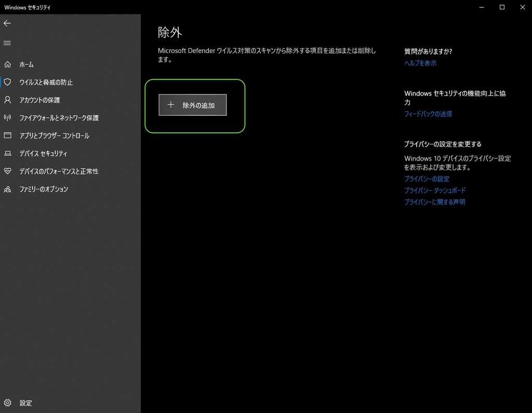Open the ヘルプを表示 link

pos(420,63)
